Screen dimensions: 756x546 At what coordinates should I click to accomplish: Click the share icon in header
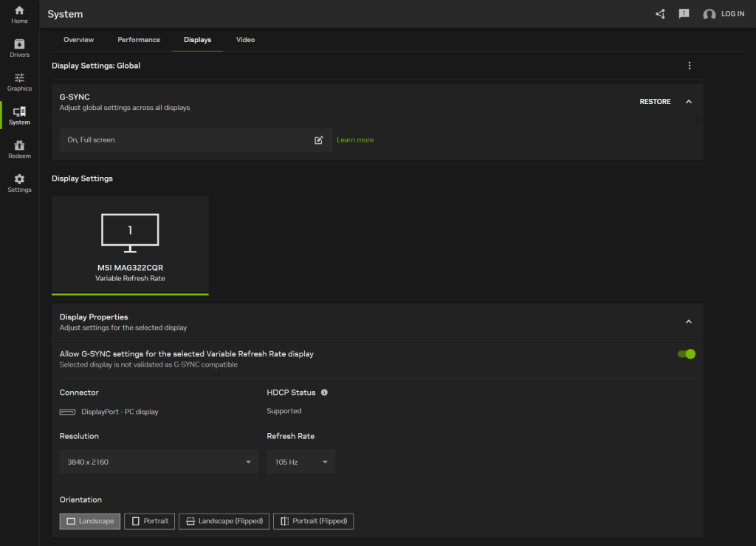(x=660, y=14)
